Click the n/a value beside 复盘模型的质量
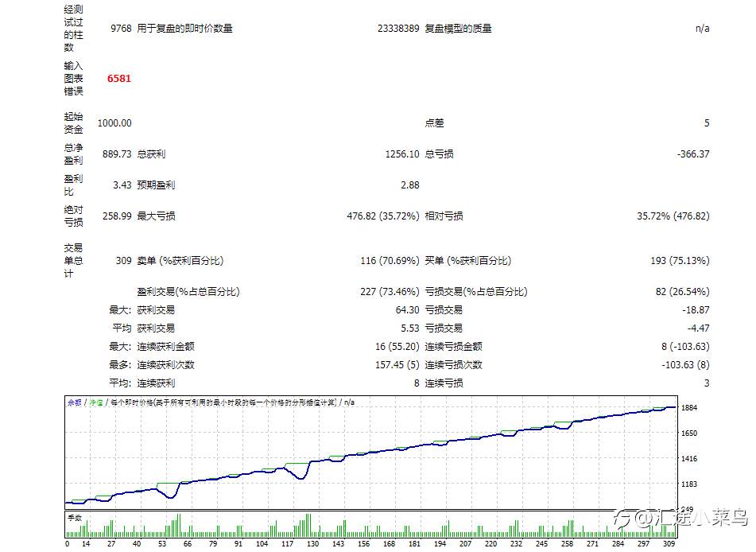The height and width of the screenshot is (552, 756). 703,29
